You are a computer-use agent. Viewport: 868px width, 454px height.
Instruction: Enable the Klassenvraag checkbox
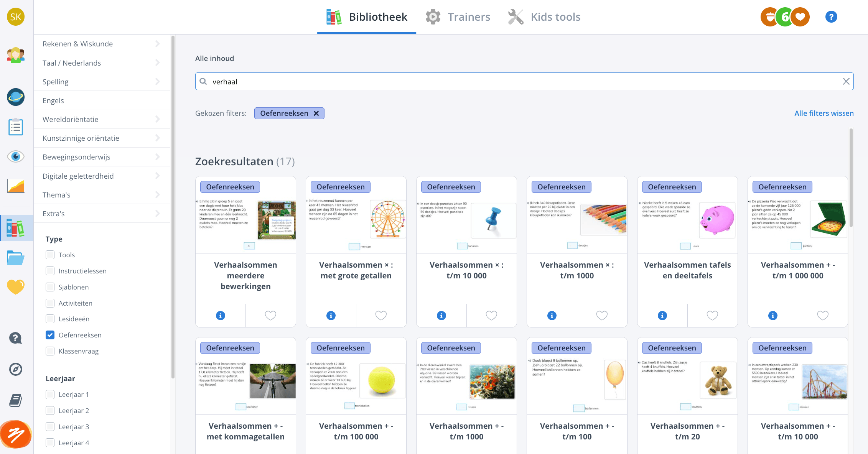point(50,351)
